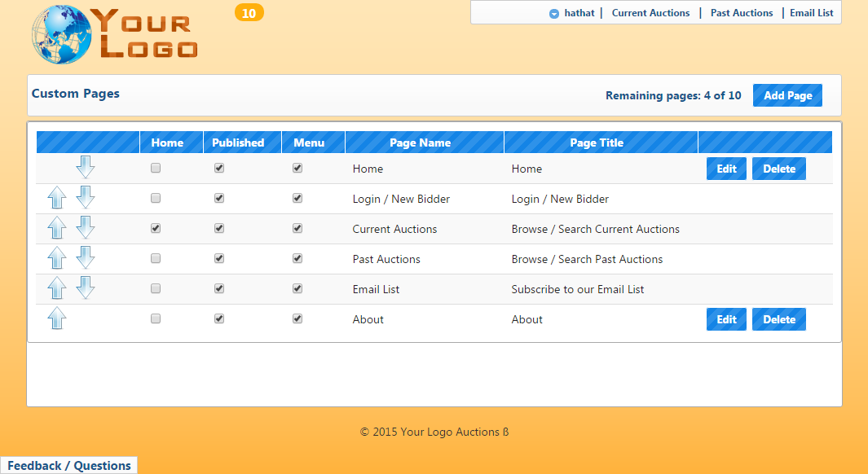Click up arrow for Past Auctions row

pyautogui.click(x=56, y=259)
